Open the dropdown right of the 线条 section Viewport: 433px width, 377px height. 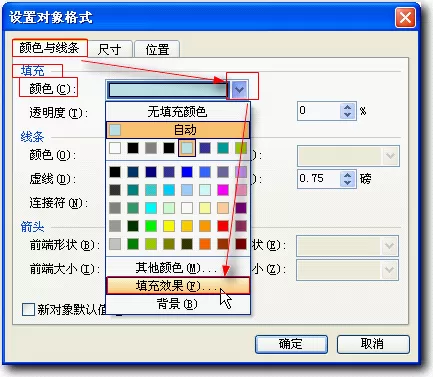[390, 156]
